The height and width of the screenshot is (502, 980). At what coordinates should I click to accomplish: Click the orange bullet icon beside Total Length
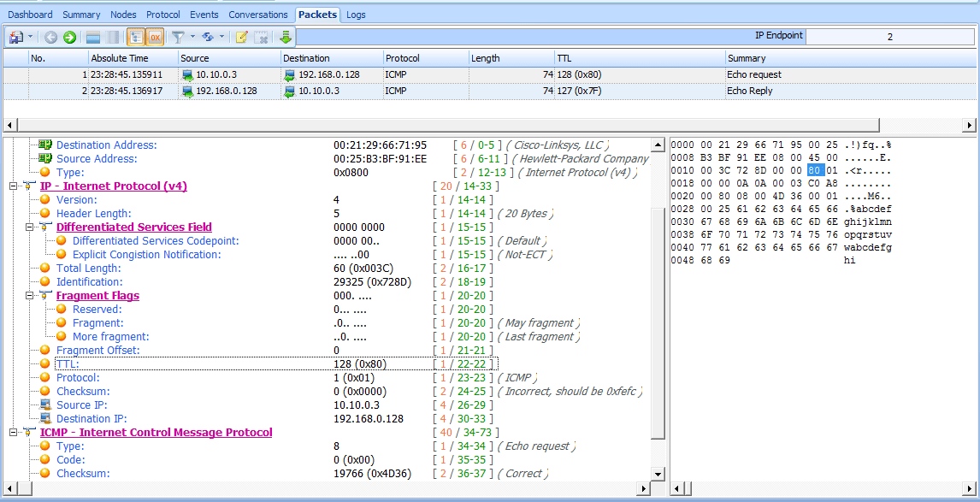[45, 269]
